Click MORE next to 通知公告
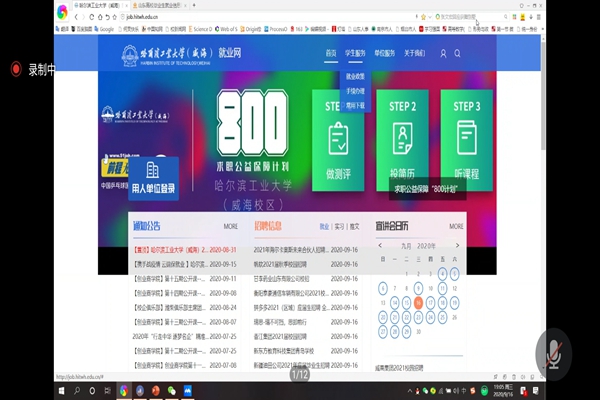The width and height of the screenshot is (600, 400). [x=231, y=227]
